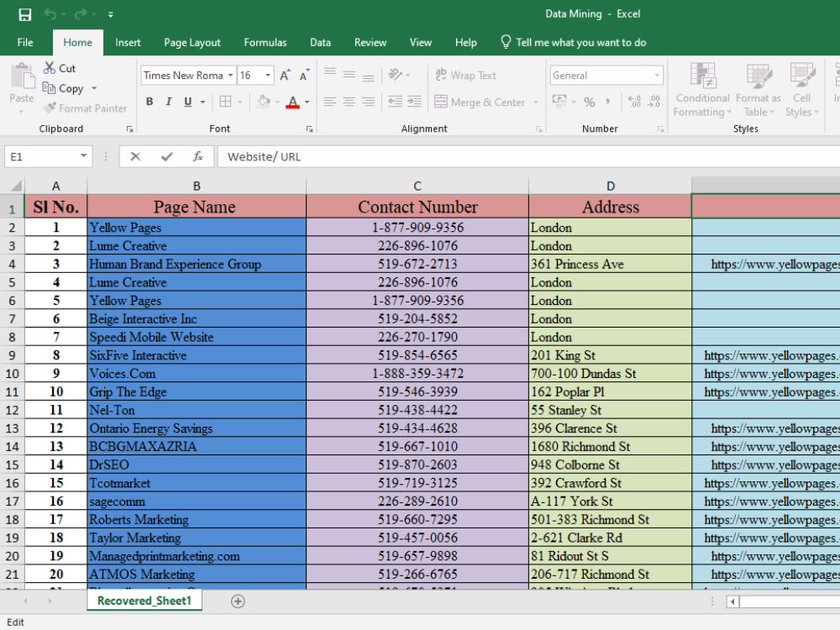
Task: Select the Recovered_Sheet1 sheet tab
Action: [144, 601]
